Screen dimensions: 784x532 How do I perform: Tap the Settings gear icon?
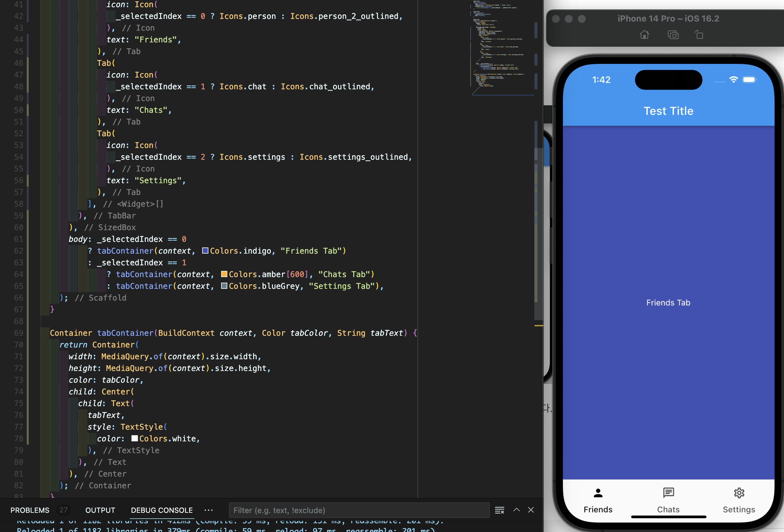click(739, 493)
